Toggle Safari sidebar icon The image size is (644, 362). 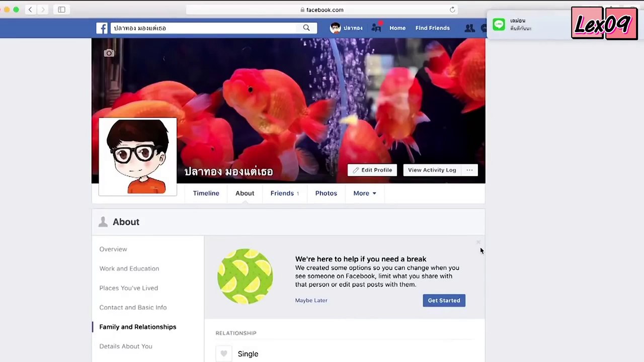pyautogui.click(x=61, y=10)
